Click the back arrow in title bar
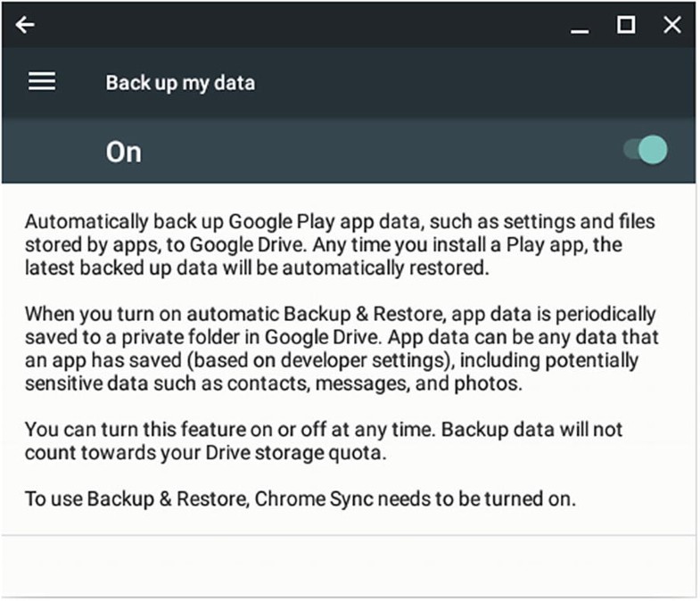The image size is (700, 601). (25, 25)
